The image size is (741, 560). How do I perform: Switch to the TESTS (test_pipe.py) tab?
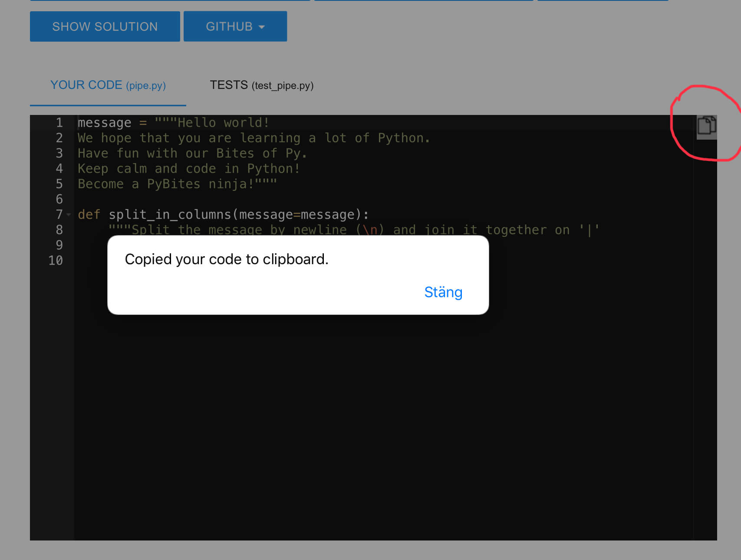point(262,85)
